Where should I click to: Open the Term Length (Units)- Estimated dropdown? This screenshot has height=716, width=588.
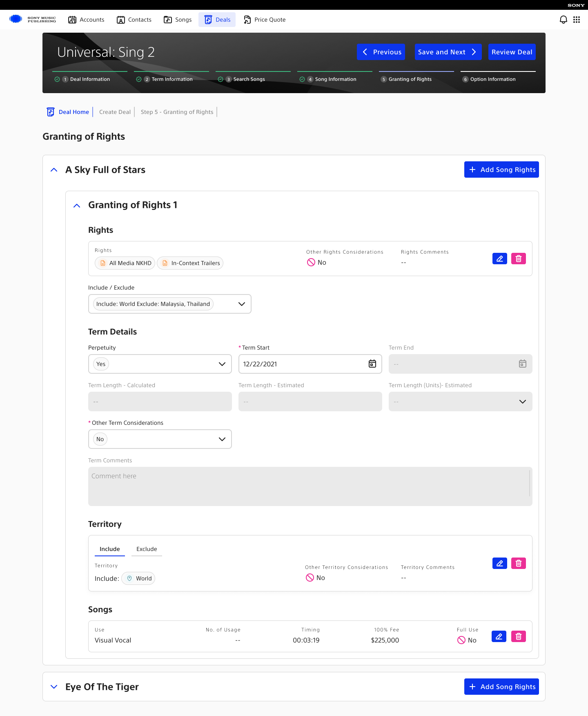pyautogui.click(x=461, y=401)
